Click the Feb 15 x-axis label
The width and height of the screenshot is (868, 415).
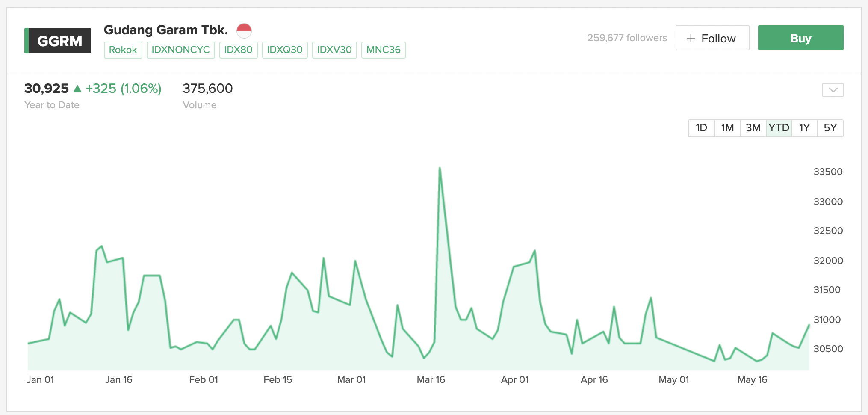point(278,380)
